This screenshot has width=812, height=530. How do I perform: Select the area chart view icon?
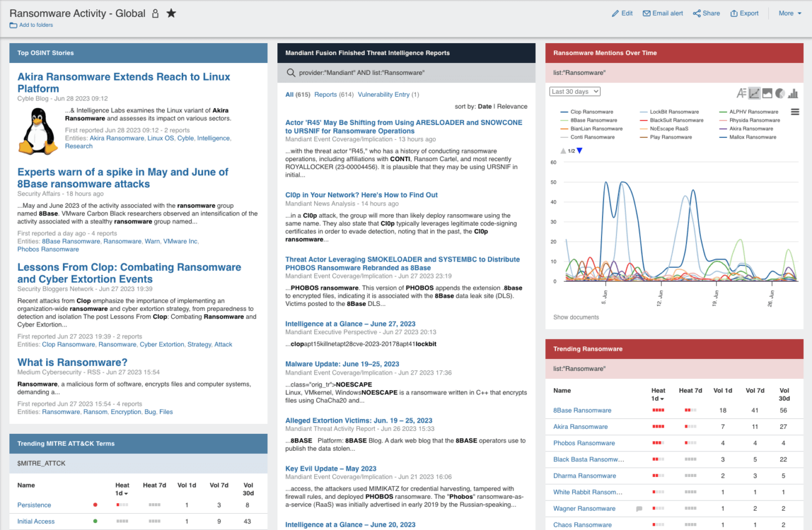pyautogui.click(x=768, y=93)
